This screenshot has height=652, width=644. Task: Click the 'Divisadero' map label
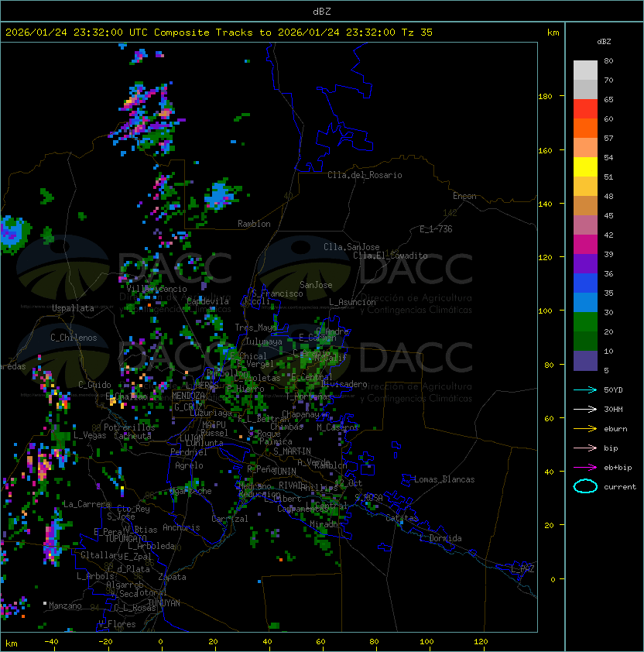tap(344, 384)
